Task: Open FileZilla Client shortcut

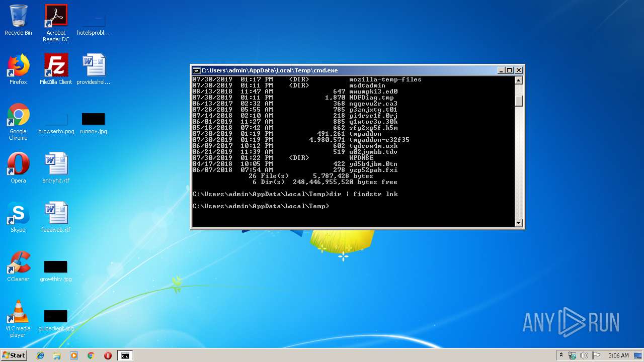Action: (56, 69)
